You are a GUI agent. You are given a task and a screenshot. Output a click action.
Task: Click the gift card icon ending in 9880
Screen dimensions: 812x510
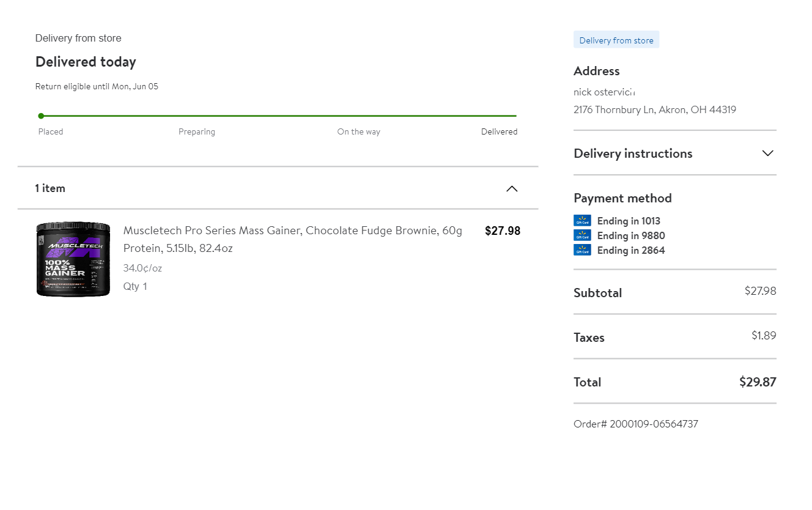pyautogui.click(x=582, y=235)
